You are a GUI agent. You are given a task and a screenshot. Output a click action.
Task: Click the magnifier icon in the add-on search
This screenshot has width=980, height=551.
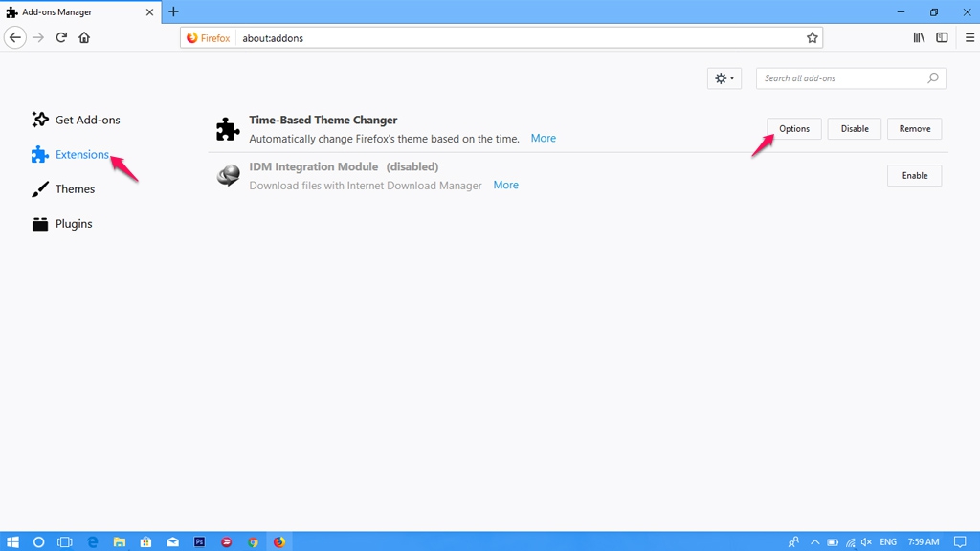[x=932, y=78]
